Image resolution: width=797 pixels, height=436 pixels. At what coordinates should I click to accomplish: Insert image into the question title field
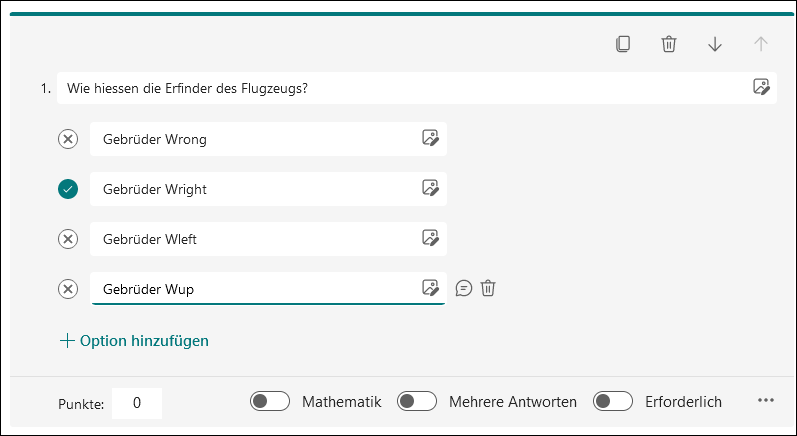pos(761,87)
